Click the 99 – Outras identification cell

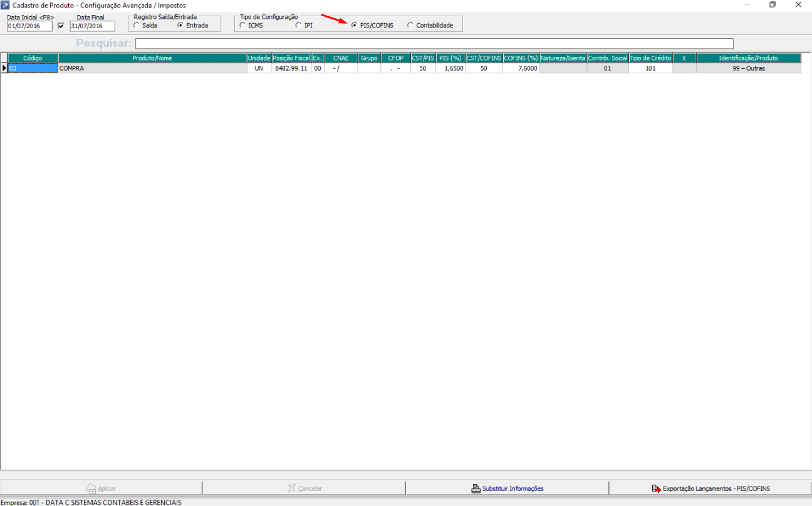tap(748, 68)
